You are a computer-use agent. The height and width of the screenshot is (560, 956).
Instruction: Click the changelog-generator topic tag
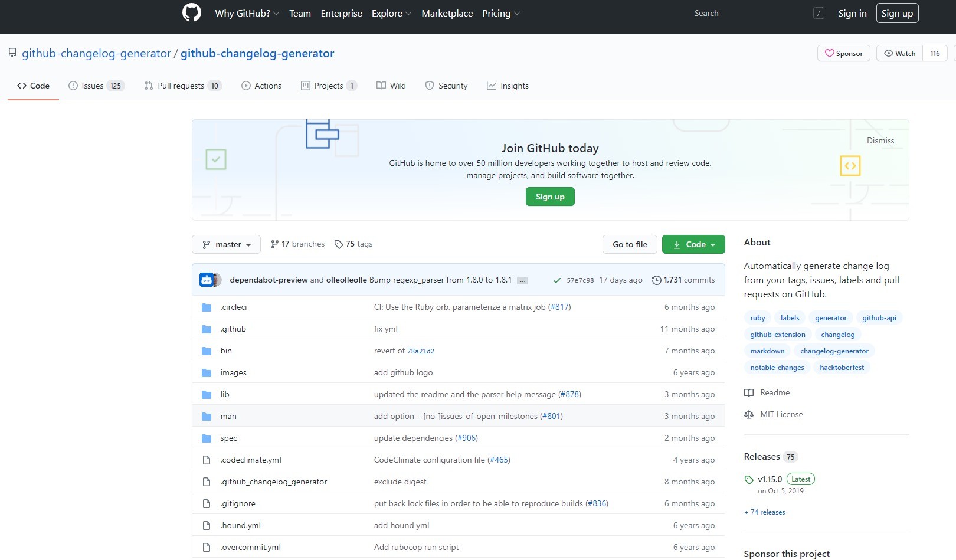pyautogui.click(x=834, y=351)
